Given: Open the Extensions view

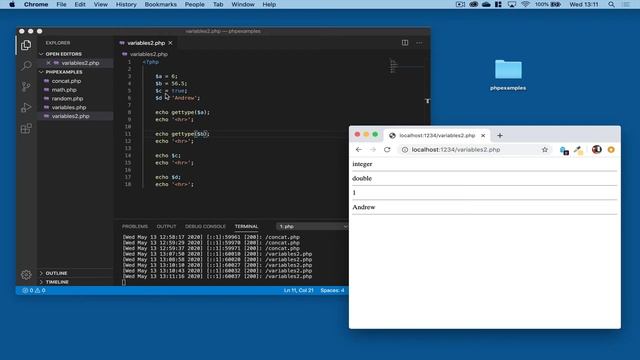Looking at the screenshot, I should click(x=26, y=129).
